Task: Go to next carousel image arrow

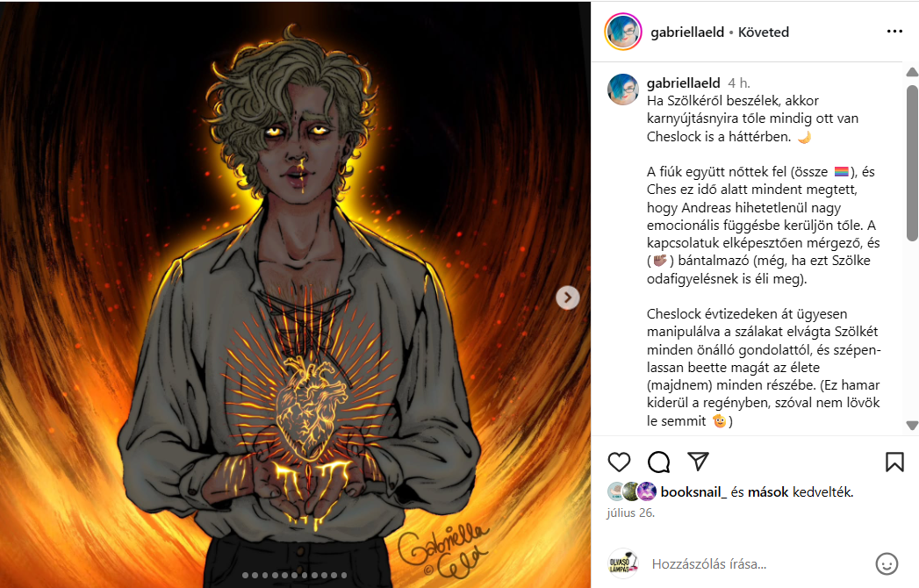Action: 567,298
